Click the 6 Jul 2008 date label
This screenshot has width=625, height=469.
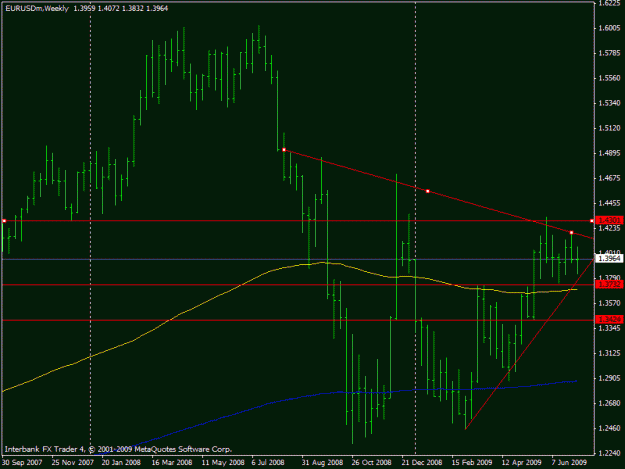click(268, 463)
